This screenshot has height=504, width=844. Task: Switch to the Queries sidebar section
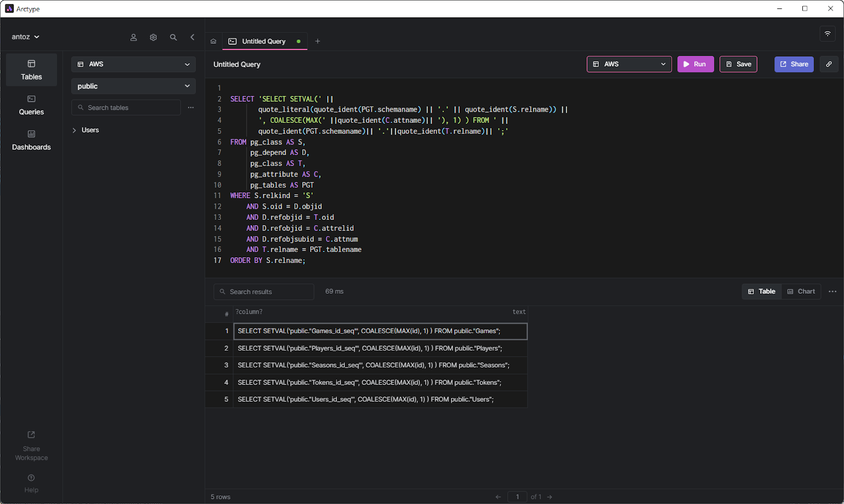pos(32,105)
